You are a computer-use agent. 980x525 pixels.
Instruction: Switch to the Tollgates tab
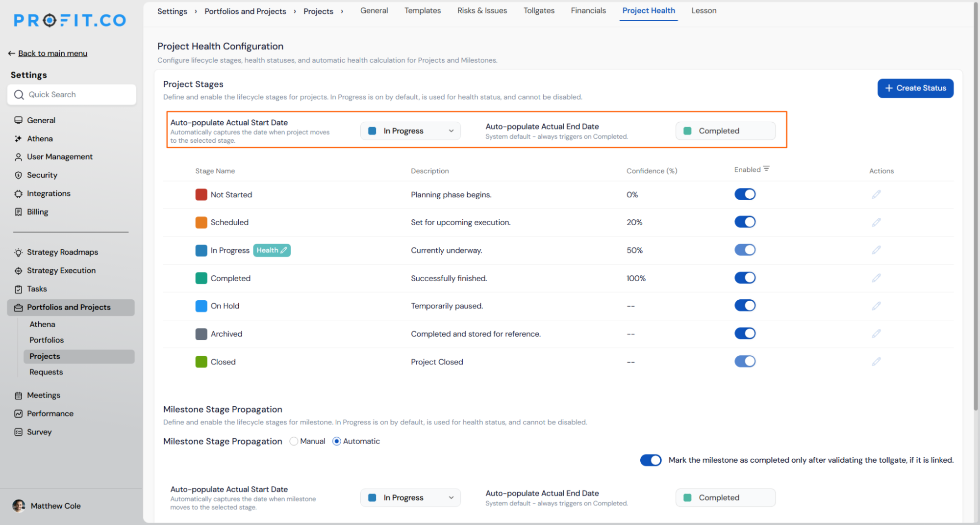[539, 11]
